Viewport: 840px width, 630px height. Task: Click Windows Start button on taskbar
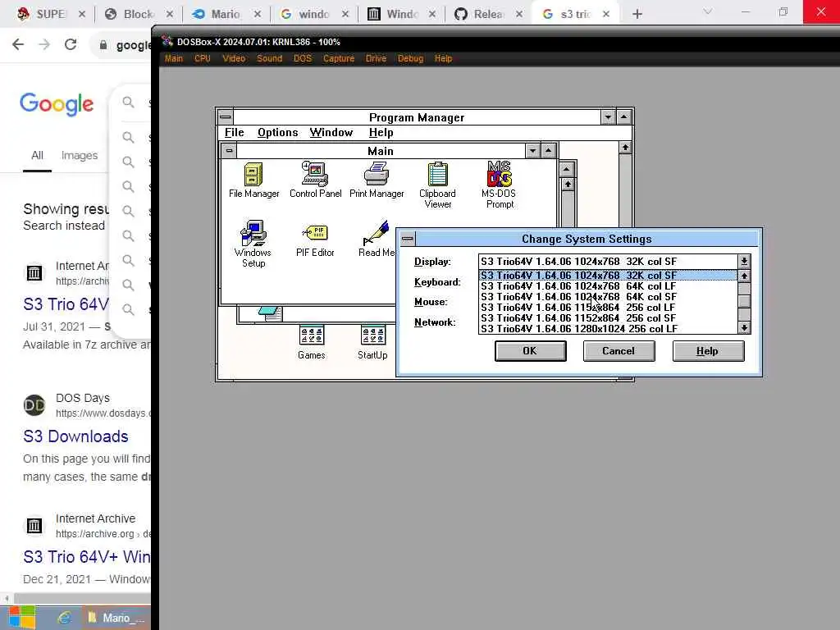22,618
